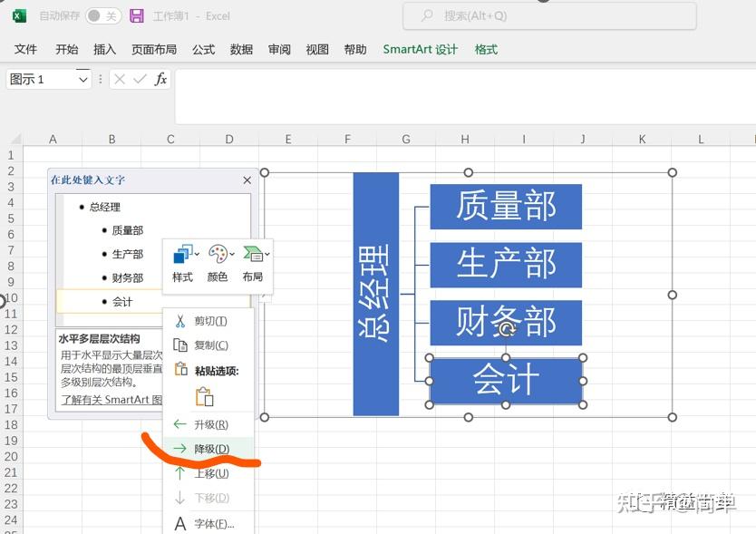Switch to the SmartArt 设计 ribbon tab

click(420, 50)
